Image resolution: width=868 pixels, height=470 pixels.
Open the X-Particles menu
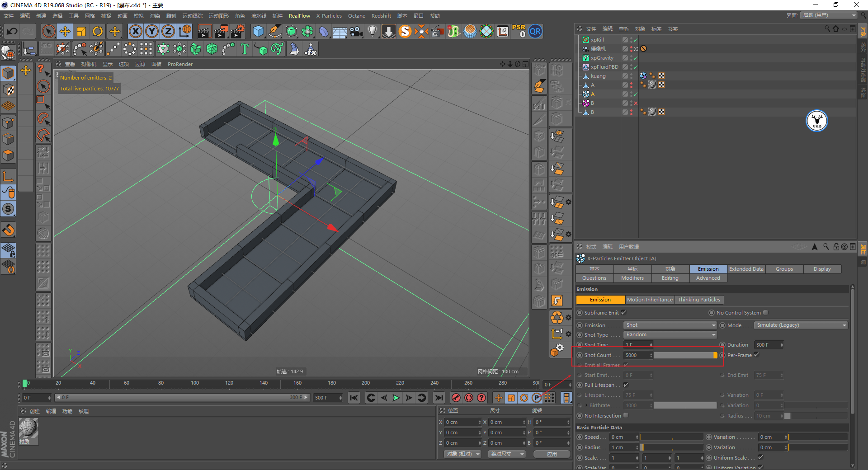[x=329, y=16]
